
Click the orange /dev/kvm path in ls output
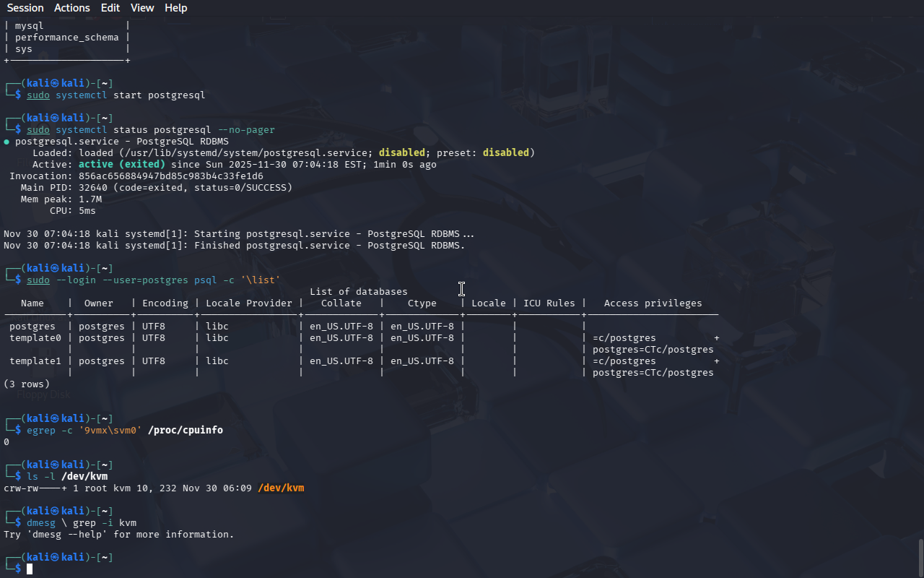tap(281, 488)
